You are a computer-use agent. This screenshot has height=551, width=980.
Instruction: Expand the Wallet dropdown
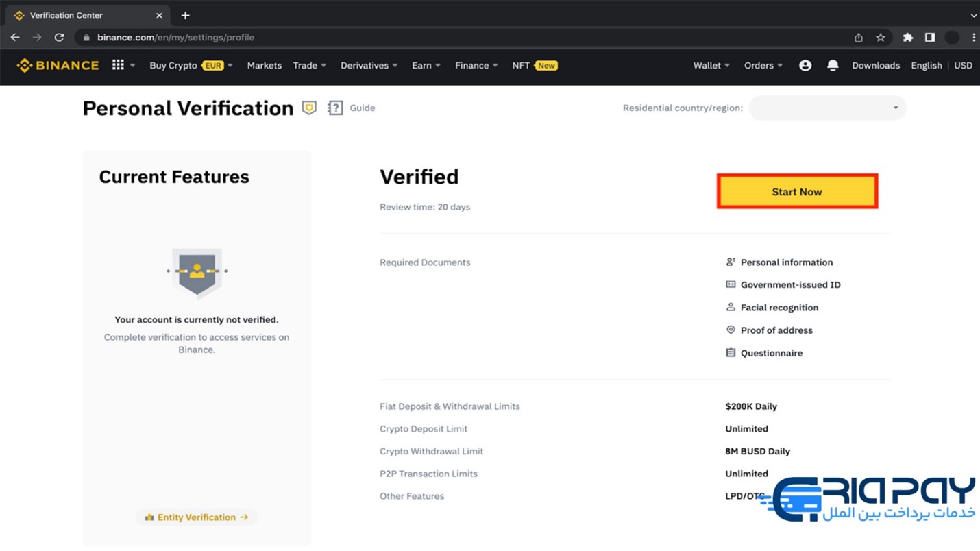711,65
